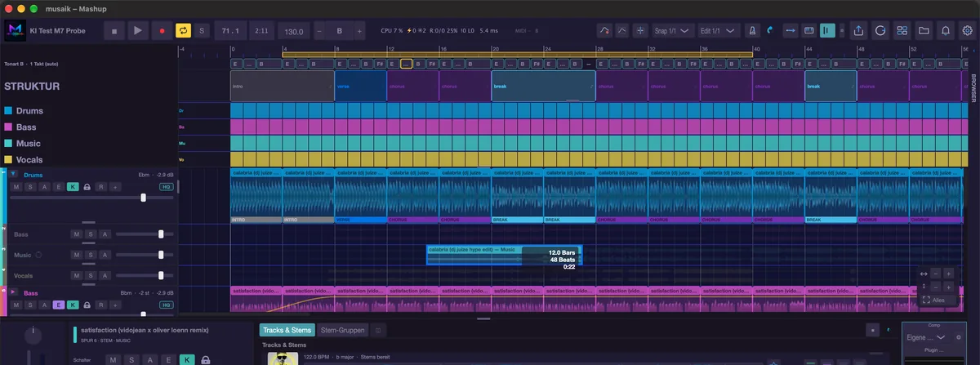Select the Vocals structure row label
The image size is (980, 365).
coord(29,160)
